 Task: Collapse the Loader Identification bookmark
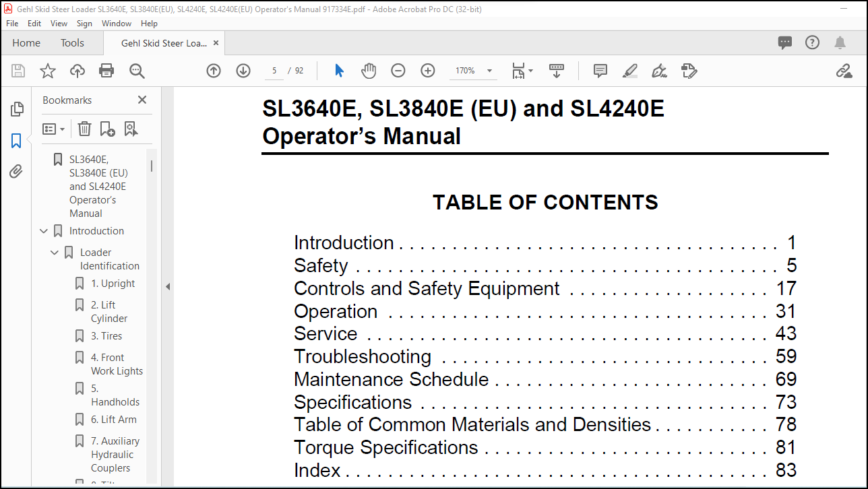point(55,253)
